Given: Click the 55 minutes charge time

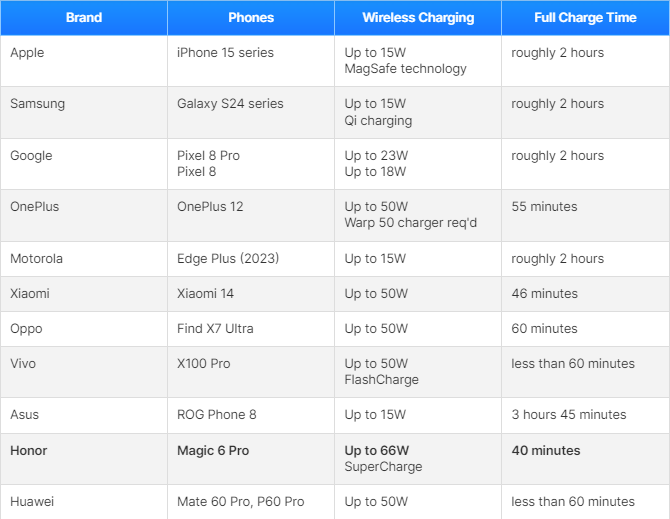Looking at the screenshot, I should point(544,207).
